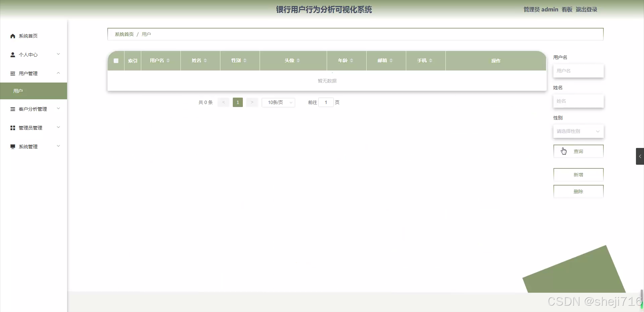Click 退出登录 to log out
This screenshot has width=644, height=312.
pyautogui.click(x=586, y=9)
